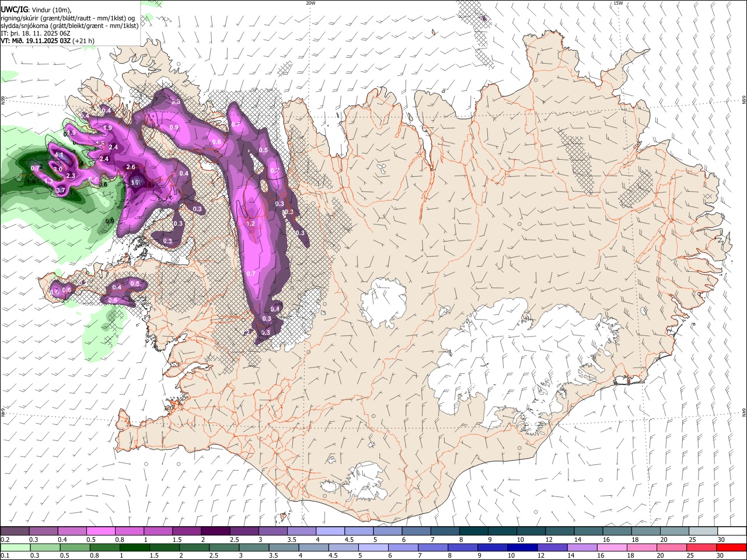747x560 pixels.
Task: Click the lavender 4 swatch in the upper legend row
Action: (x=329, y=531)
